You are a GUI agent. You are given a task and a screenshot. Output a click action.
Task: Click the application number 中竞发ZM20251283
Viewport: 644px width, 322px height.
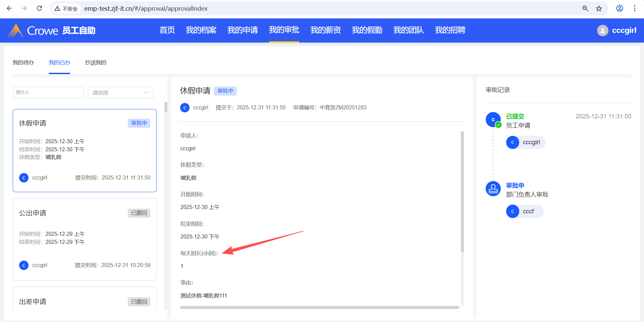343,108
